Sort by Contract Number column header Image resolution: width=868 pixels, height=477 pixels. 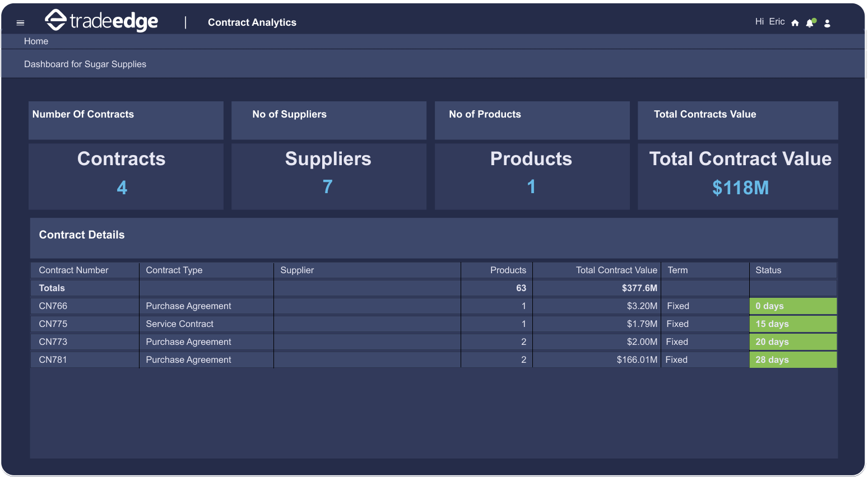pyautogui.click(x=73, y=270)
